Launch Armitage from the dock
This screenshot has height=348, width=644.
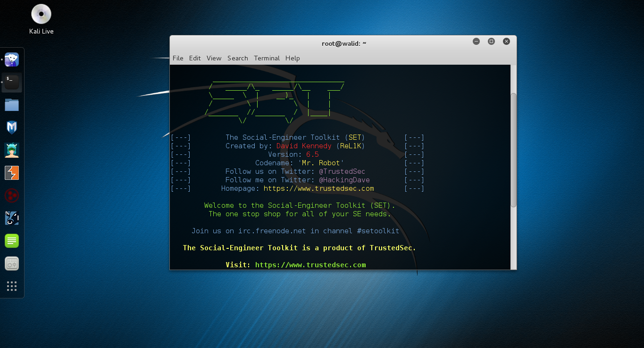click(12, 150)
